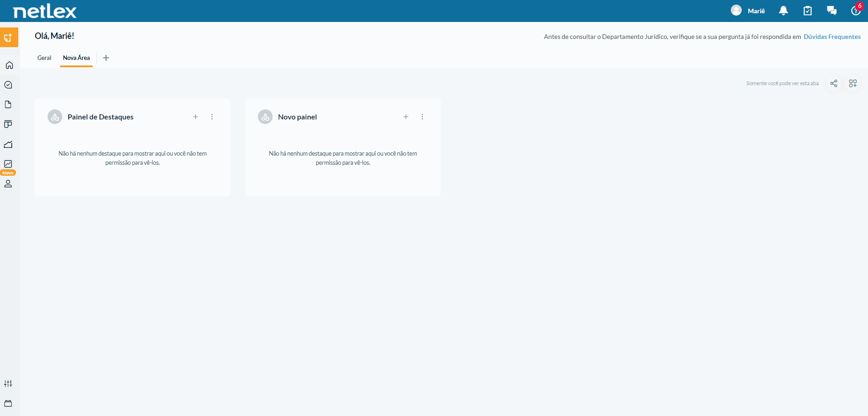This screenshot has height=416, width=868.
Task: Open the clipboard tasks icon in header
Action: [x=808, y=11]
